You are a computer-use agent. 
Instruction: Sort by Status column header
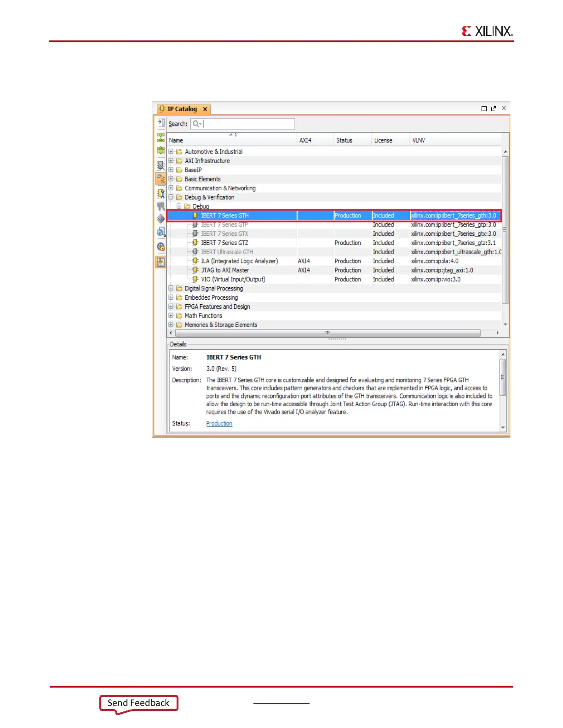[353, 140]
